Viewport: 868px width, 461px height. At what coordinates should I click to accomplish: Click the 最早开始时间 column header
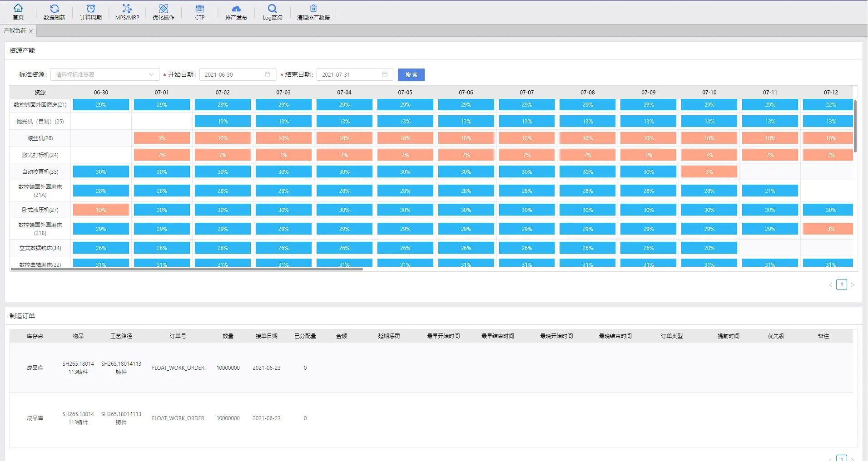click(443, 336)
